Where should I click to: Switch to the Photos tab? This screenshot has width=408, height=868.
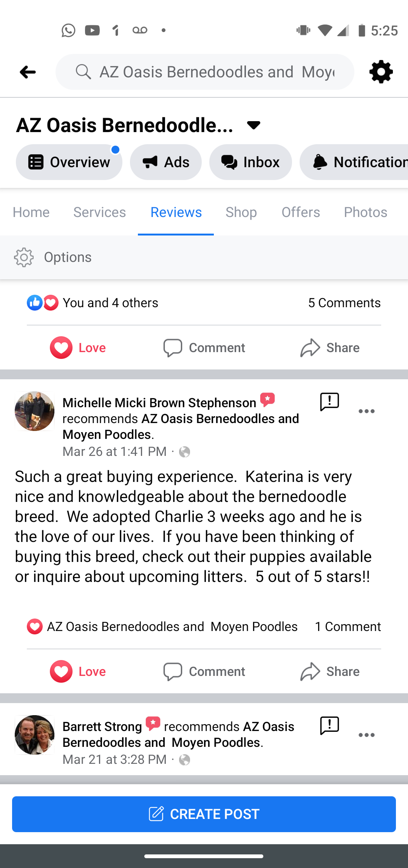[365, 212]
